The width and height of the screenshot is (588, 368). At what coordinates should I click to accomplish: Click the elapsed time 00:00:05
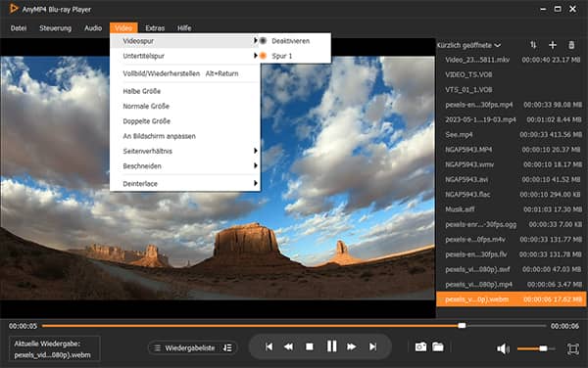[x=23, y=326]
